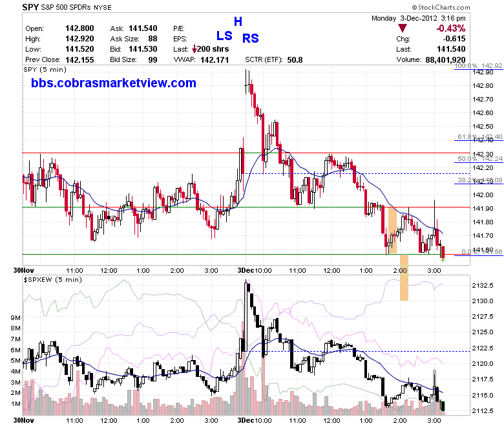The width and height of the screenshot is (504, 426).
Task: Click the Chg value -0.615
Action: click(454, 39)
